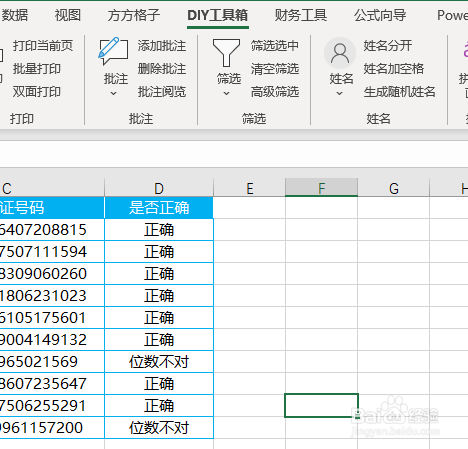Click 姓名分开 button
Screen dimensions: 468x449
(388, 46)
